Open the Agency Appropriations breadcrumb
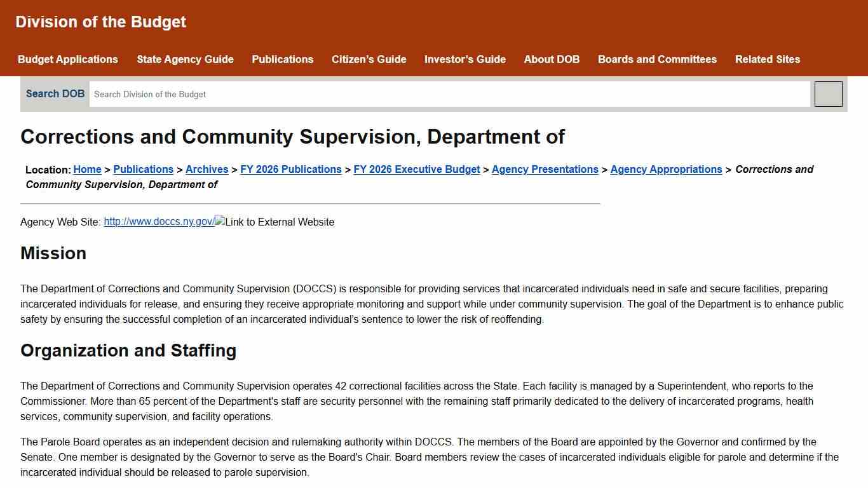Screen dimensions: 868x488 click(x=666, y=169)
